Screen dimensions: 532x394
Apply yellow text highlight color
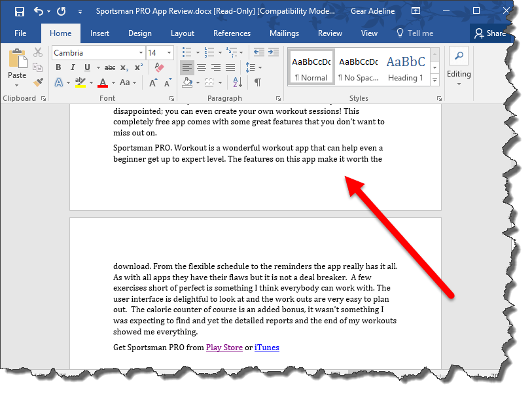click(x=80, y=82)
